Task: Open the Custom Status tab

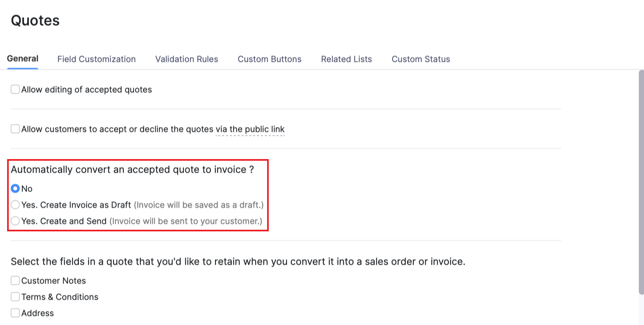Action: coord(421,59)
